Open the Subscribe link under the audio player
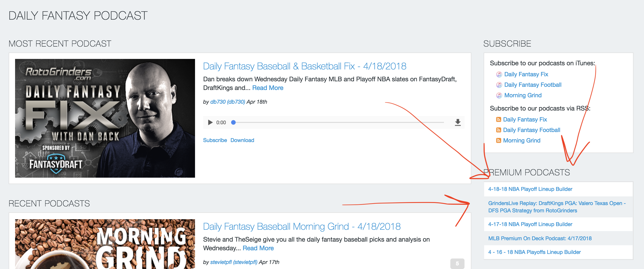 (x=215, y=140)
